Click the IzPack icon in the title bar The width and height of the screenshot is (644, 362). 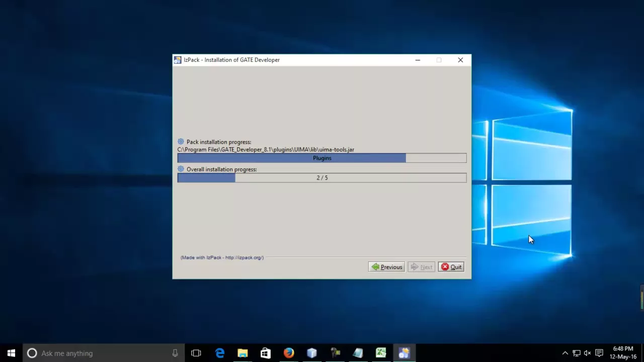(x=178, y=60)
